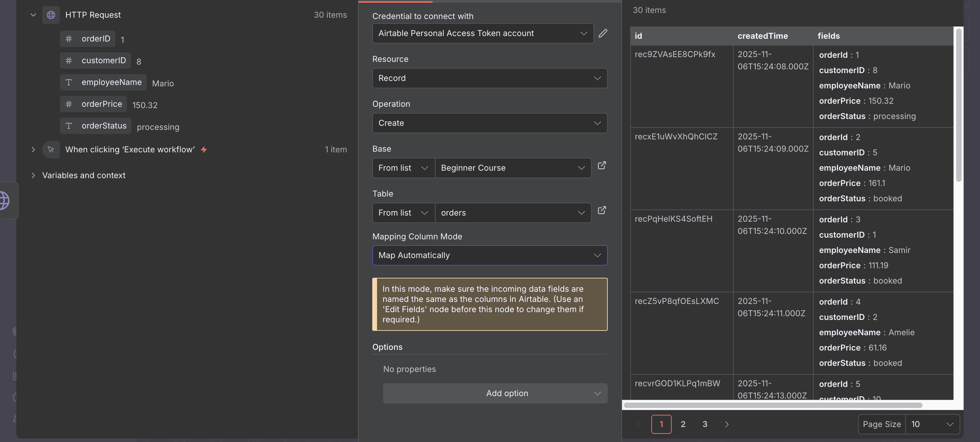Click the Add option button
980x442 pixels.
click(495, 393)
